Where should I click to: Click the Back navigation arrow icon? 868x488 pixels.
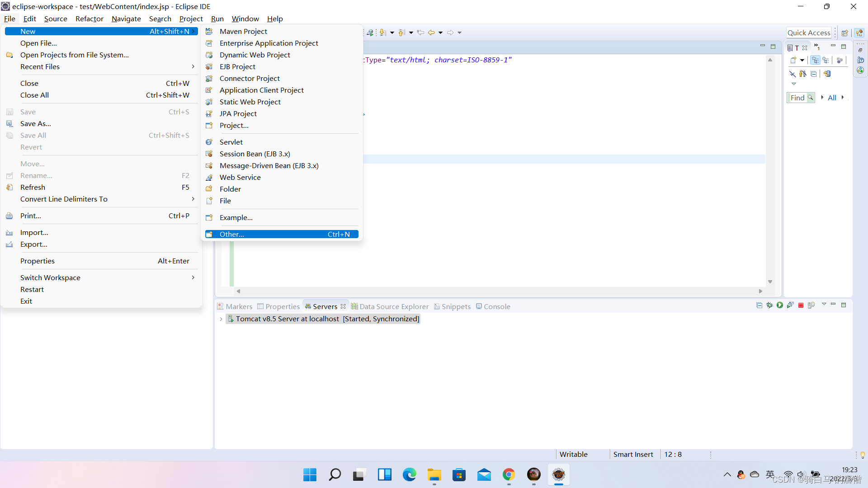coord(431,33)
